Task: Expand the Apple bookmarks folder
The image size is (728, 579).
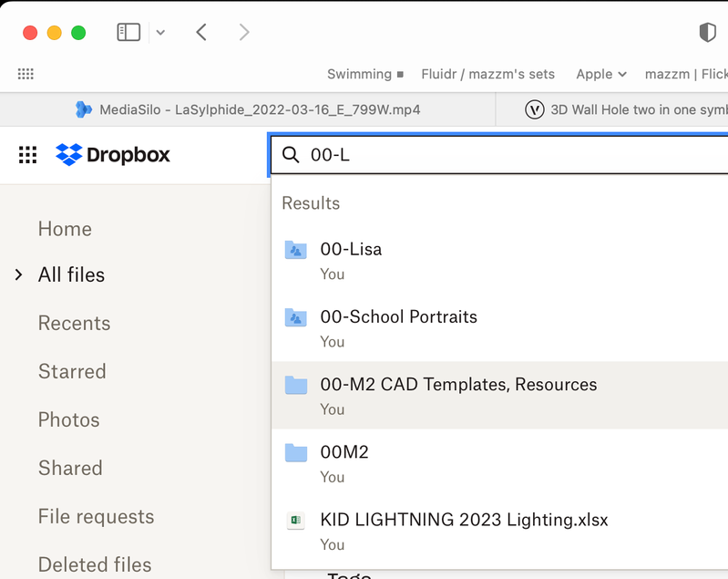Action: click(601, 74)
